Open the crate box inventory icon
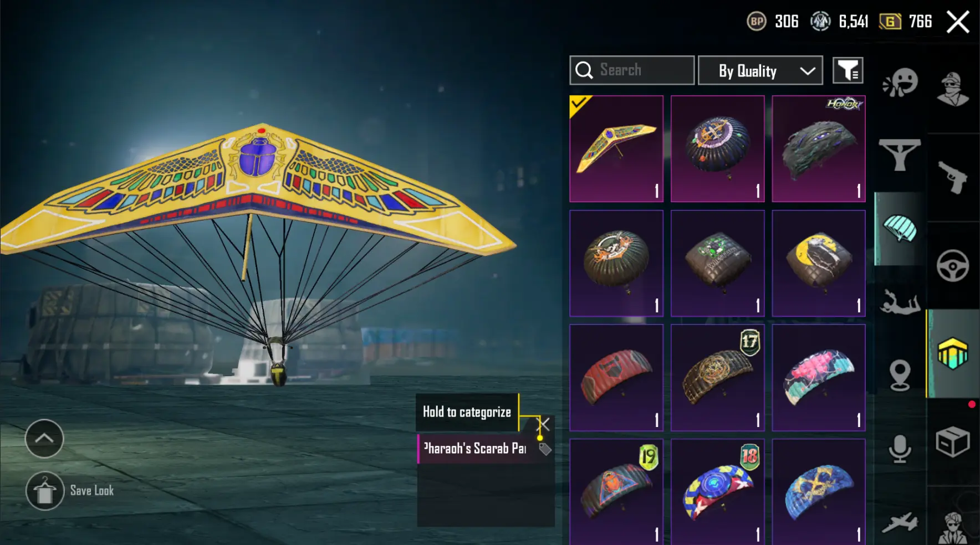980x545 pixels. [953, 441]
